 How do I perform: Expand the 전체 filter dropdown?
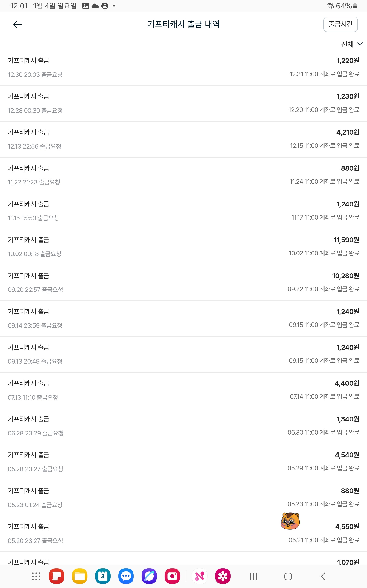pyautogui.click(x=352, y=44)
